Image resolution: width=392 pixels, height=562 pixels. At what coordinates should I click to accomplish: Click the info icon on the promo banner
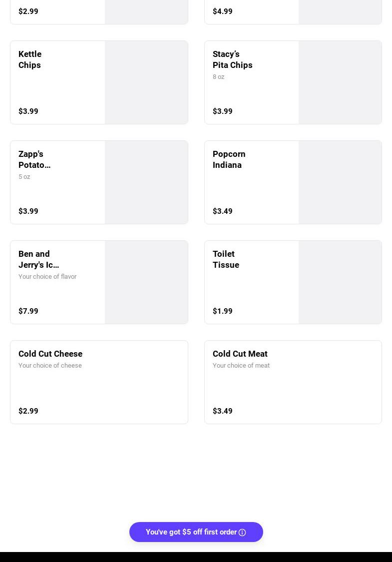[x=242, y=533]
